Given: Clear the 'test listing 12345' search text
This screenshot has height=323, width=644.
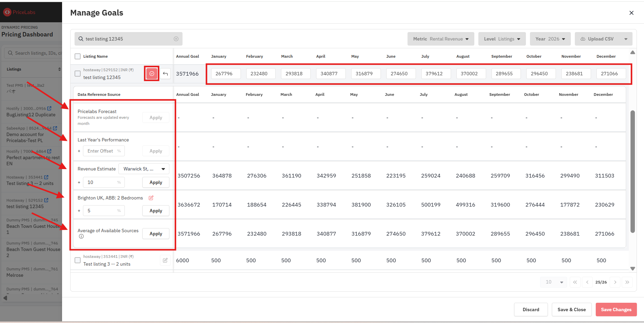Looking at the screenshot, I should (x=176, y=39).
